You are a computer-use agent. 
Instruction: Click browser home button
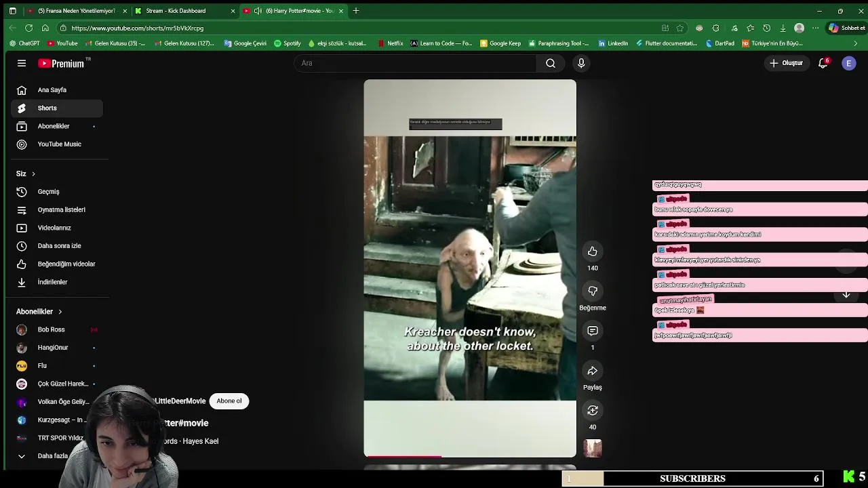[45, 28]
